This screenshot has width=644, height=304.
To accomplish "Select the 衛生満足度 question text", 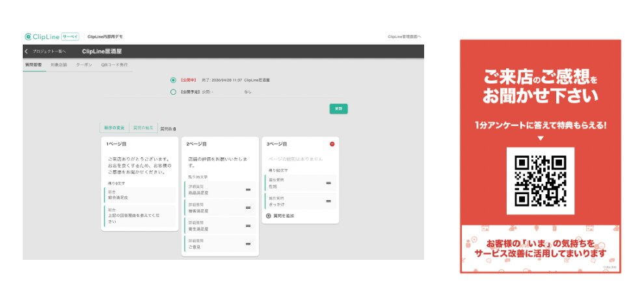I will pyautogui.click(x=198, y=229).
